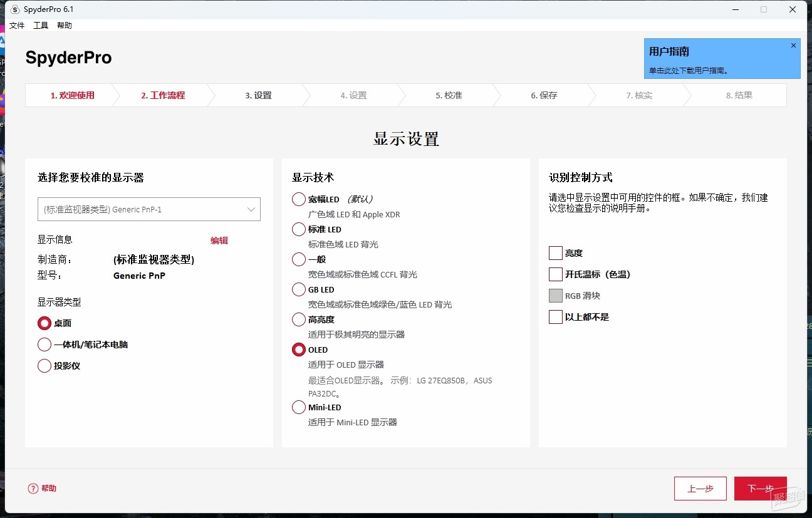Viewport: 812px width, 518px height.
Task: Open the 工具 menu
Action: pyautogui.click(x=41, y=26)
